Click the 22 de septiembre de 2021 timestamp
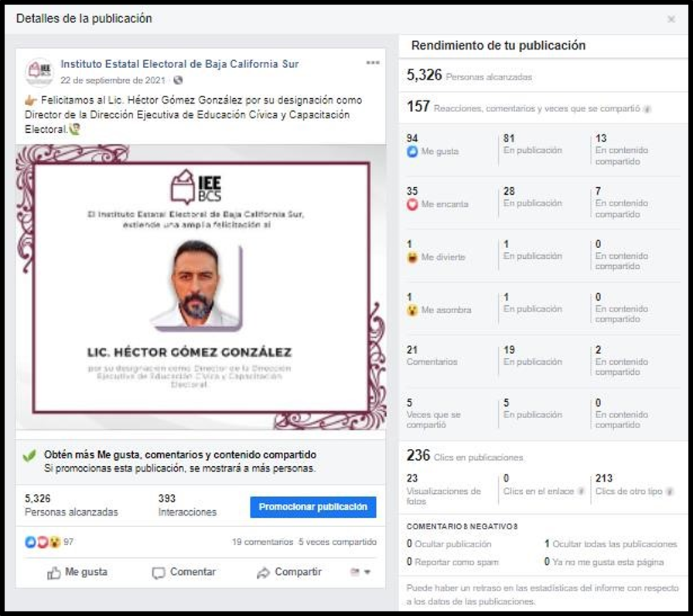The height and width of the screenshot is (616, 693). [x=114, y=80]
